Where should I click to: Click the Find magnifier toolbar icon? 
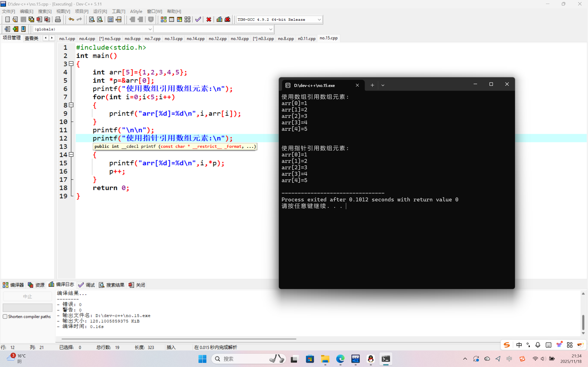coord(92,19)
